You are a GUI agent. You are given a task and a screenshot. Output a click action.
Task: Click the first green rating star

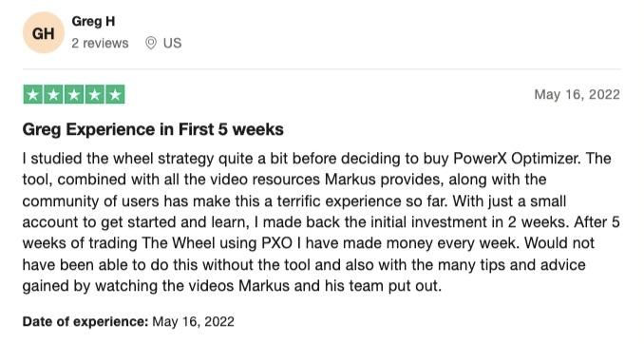pyautogui.click(x=33, y=95)
